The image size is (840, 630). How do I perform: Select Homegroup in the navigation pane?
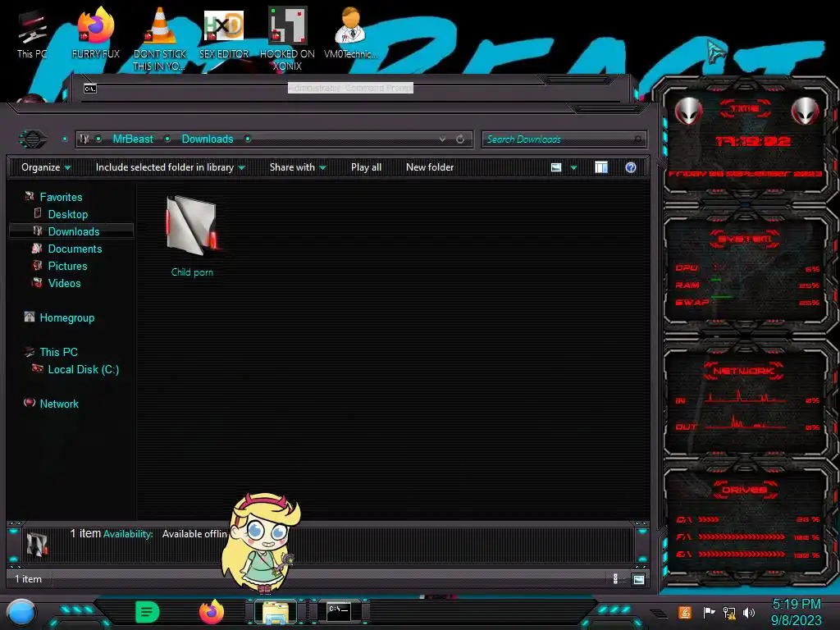pos(66,317)
